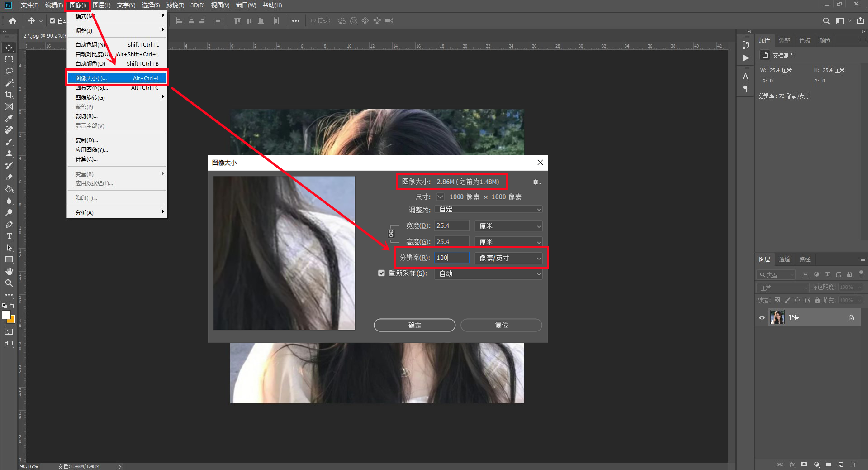This screenshot has width=868, height=470.
Task: Select the Brush tool
Action: click(9, 142)
